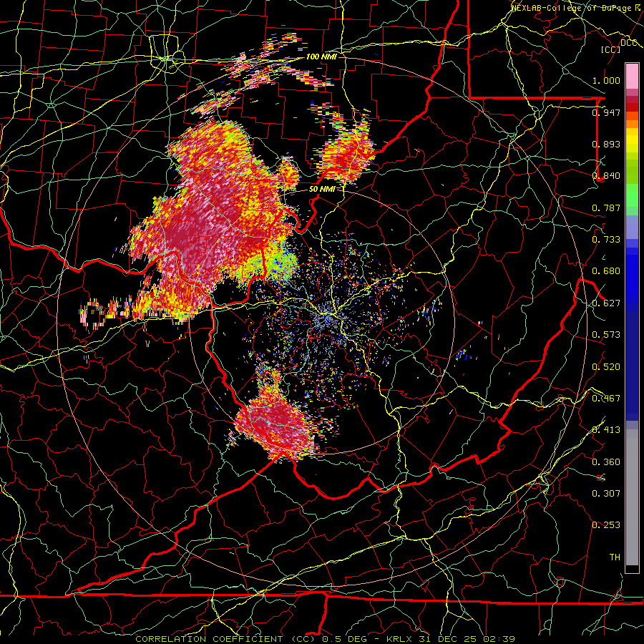Click the 0.733 color scale value
The image size is (644, 644).
[x=606, y=240]
